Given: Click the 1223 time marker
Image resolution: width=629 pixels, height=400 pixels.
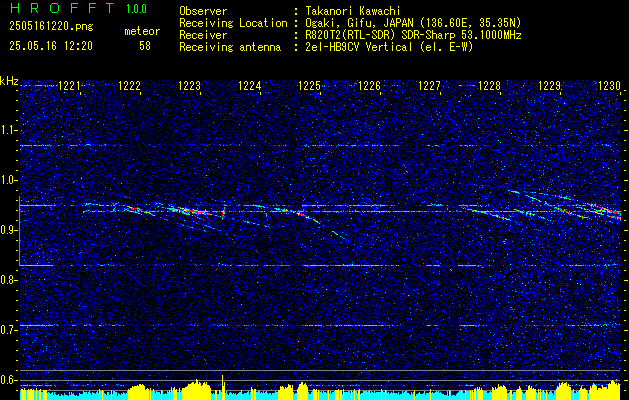Looking at the screenshot, I should (189, 85).
